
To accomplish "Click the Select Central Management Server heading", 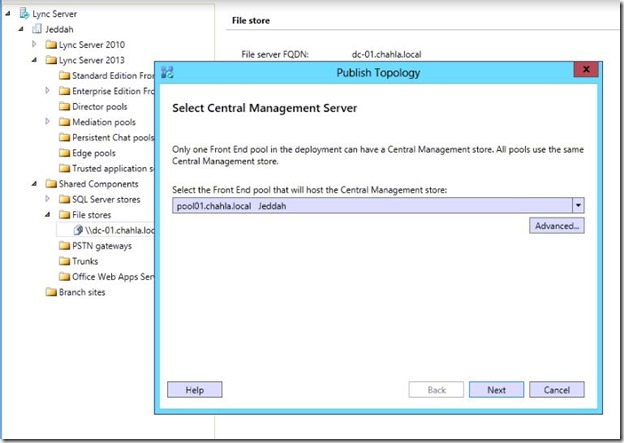I will click(265, 108).
